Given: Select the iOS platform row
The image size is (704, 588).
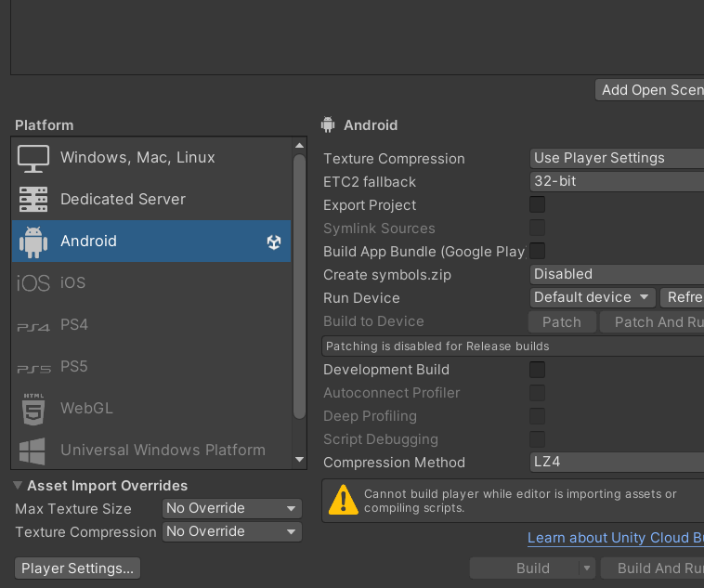Looking at the screenshot, I should tap(151, 283).
